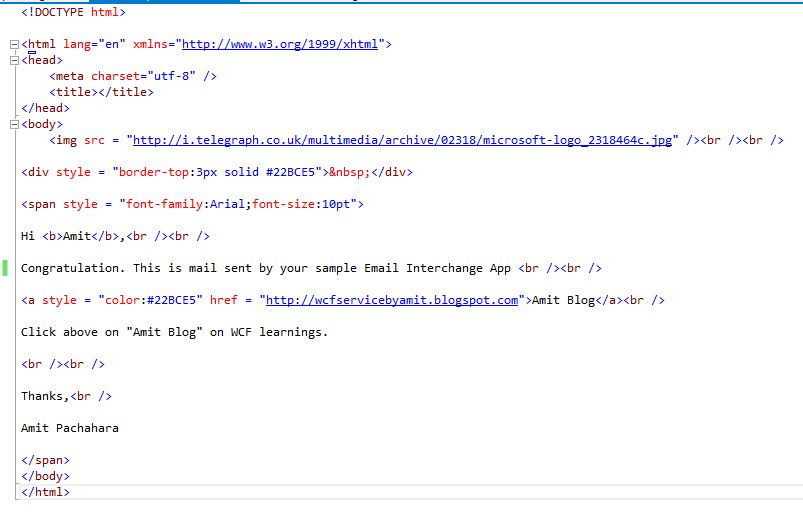
Task: Click the meta charset="utf-8" tag
Action: (x=133, y=76)
